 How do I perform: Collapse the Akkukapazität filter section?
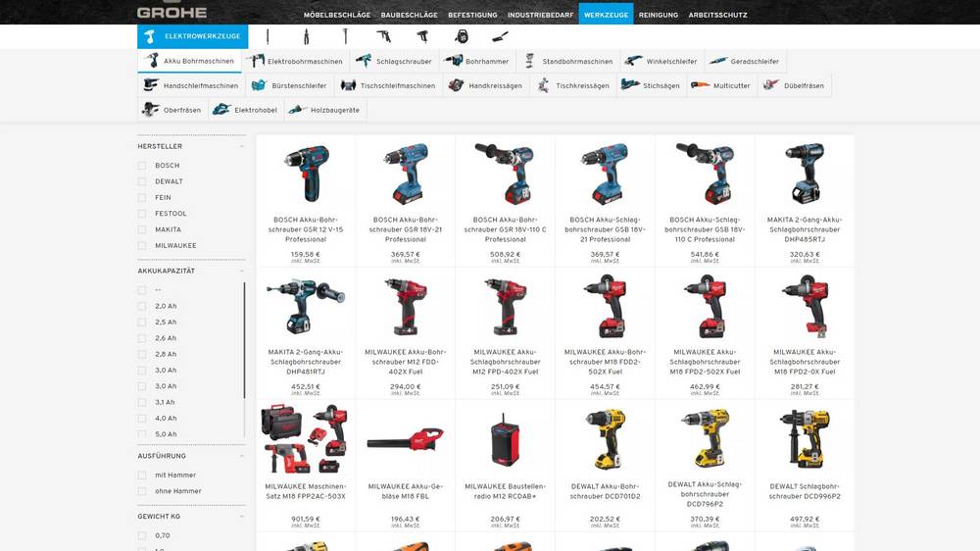[241, 271]
